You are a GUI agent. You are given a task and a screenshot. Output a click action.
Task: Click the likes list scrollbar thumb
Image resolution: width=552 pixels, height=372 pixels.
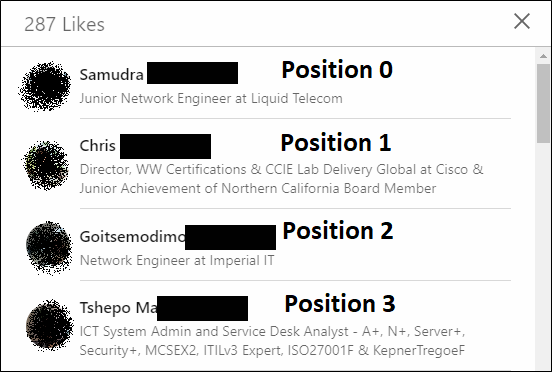coord(543,103)
